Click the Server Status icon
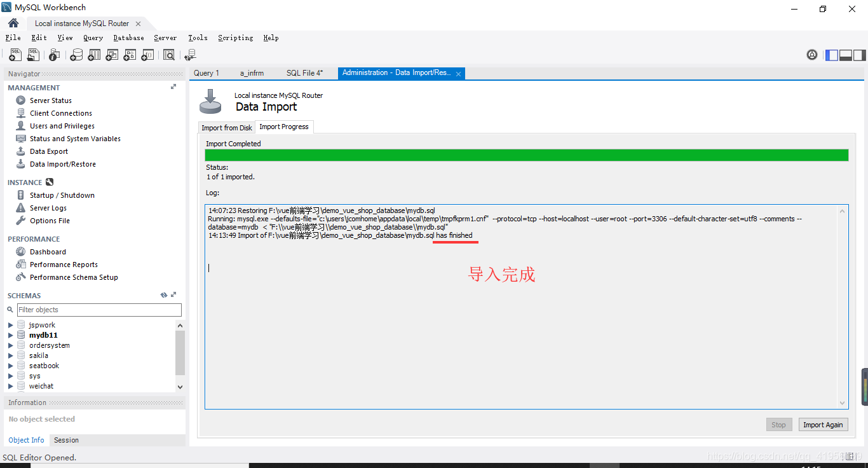This screenshot has width=868, height=468. pyautogui.click(x=20, y=100)
